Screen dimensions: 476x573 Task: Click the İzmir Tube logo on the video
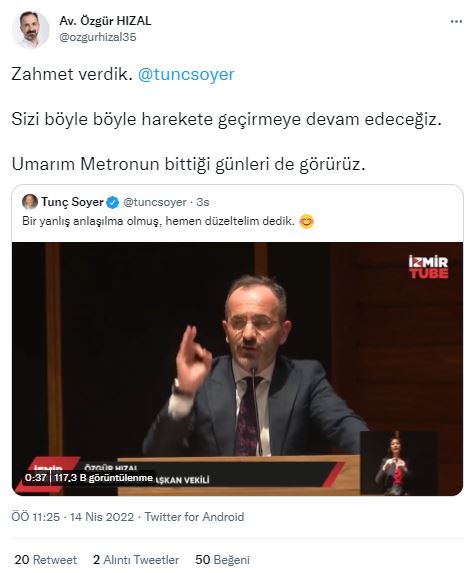pyautogui.click(x=428, y=267)
